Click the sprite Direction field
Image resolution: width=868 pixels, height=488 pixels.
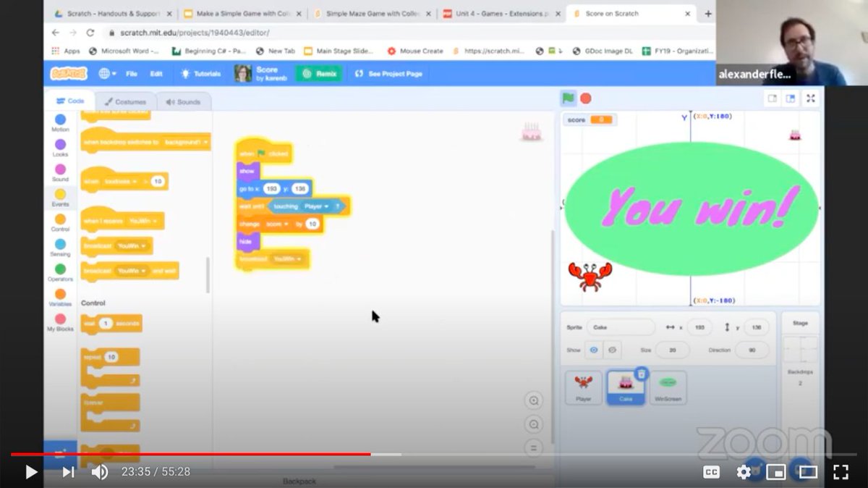tap(752, 350)
